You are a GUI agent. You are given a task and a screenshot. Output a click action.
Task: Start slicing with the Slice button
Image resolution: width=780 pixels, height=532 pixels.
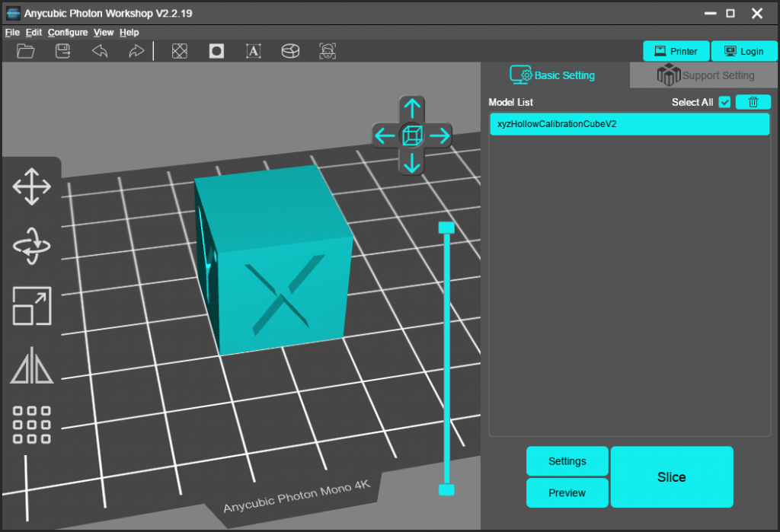pos(672,476)
